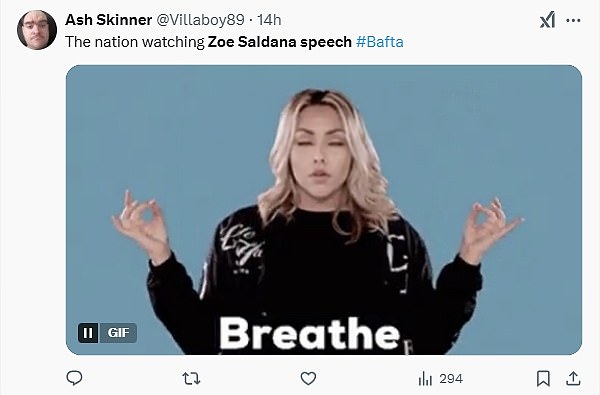Click the GIF label badge

(x=118, y=333)
